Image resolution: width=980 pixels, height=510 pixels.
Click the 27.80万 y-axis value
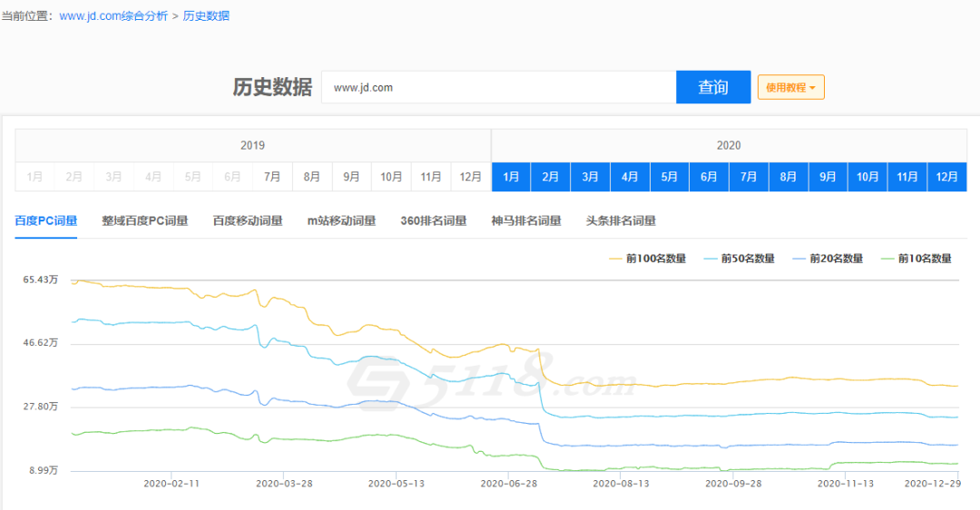coord(41,407)
